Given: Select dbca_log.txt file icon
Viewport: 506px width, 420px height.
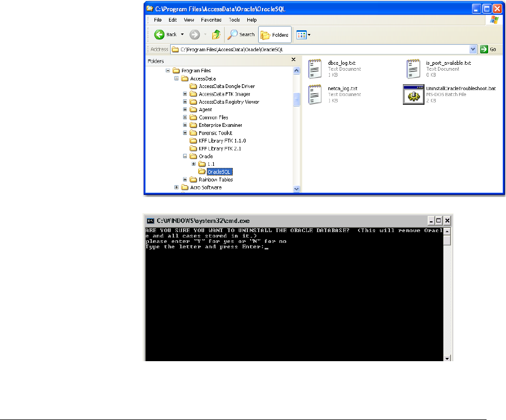Looking at the screenshot, I should (315, 69).
